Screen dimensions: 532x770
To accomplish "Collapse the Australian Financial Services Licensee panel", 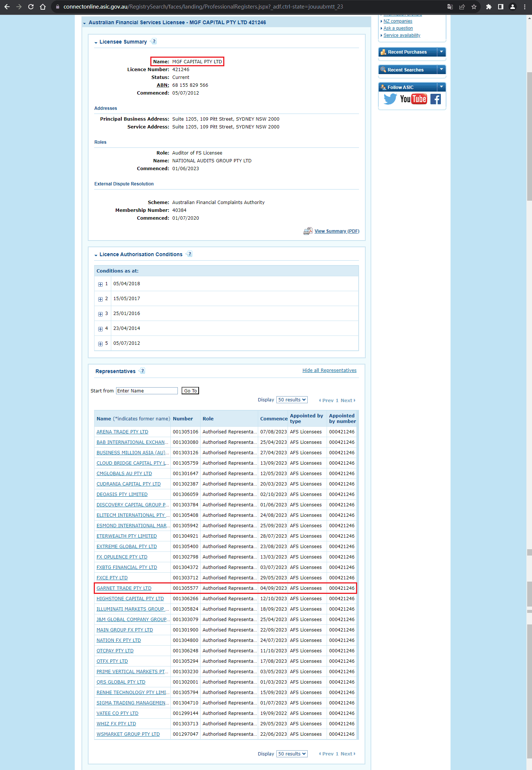I will (84, 23).
